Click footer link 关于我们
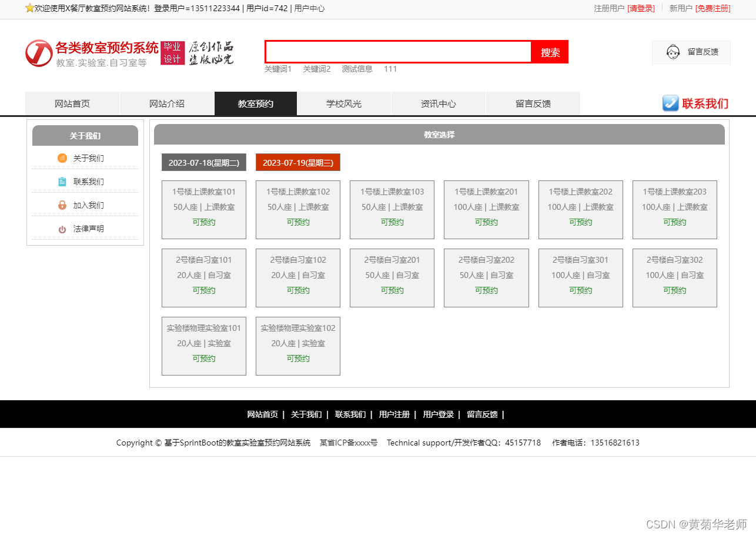Image resolution: width=756 pixels, height=536 pixels. (306, 414)
